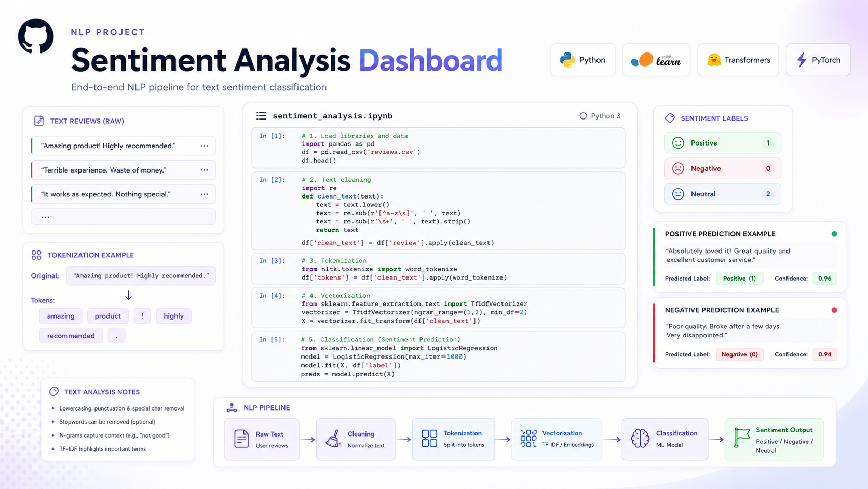Click the scikit-learn logo badge
The image size is (868, 489).
[x=656, y=60]
